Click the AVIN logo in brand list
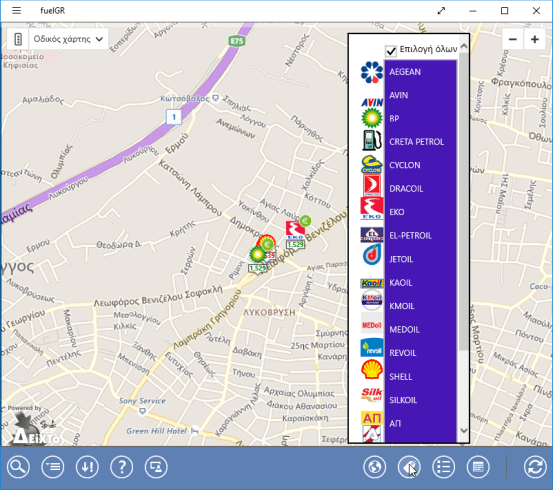This screenshot has width=553, height=490. [372, 102]
